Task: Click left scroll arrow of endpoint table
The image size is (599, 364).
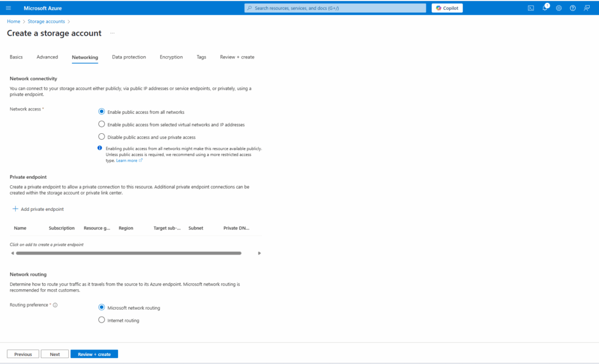Action: 12,253
